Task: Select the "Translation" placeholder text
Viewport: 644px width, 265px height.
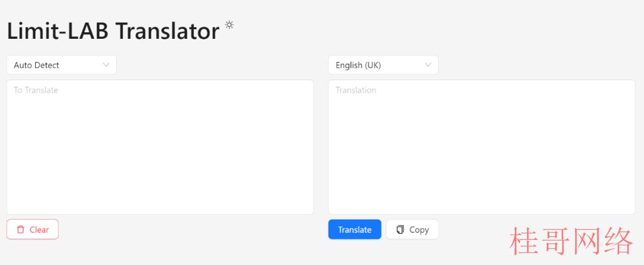Action: point(355,90)
